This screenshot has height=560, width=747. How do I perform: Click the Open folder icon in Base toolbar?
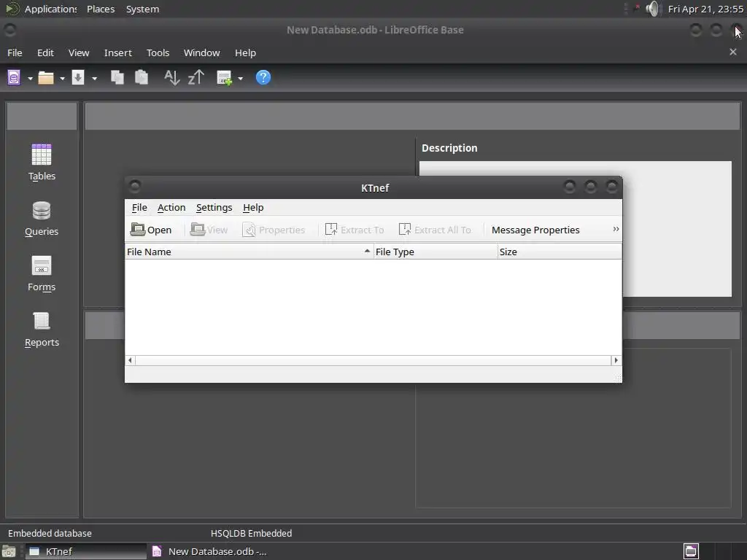46,77
